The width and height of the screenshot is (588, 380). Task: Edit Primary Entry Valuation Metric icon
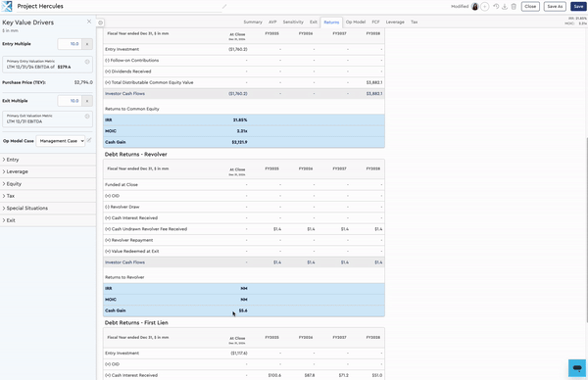[x=87, y=62]
